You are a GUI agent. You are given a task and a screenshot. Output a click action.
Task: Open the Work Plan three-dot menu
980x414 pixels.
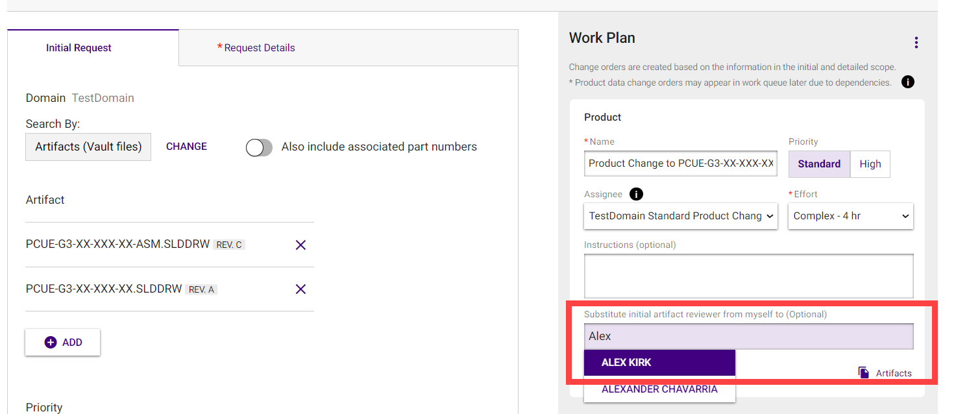coord(916,43)
